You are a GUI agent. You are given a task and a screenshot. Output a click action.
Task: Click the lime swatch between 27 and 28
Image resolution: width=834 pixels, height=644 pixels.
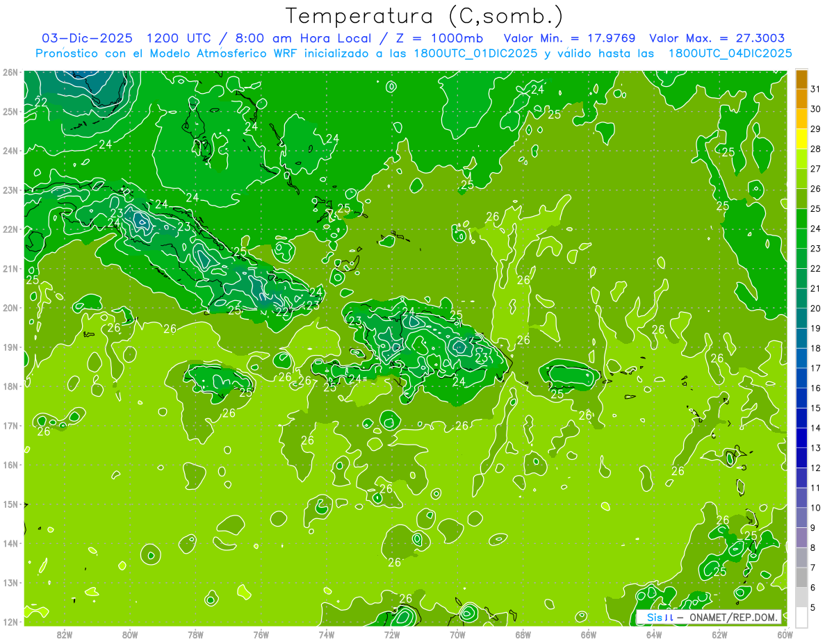pyautogui.click(x=801, y=158)
